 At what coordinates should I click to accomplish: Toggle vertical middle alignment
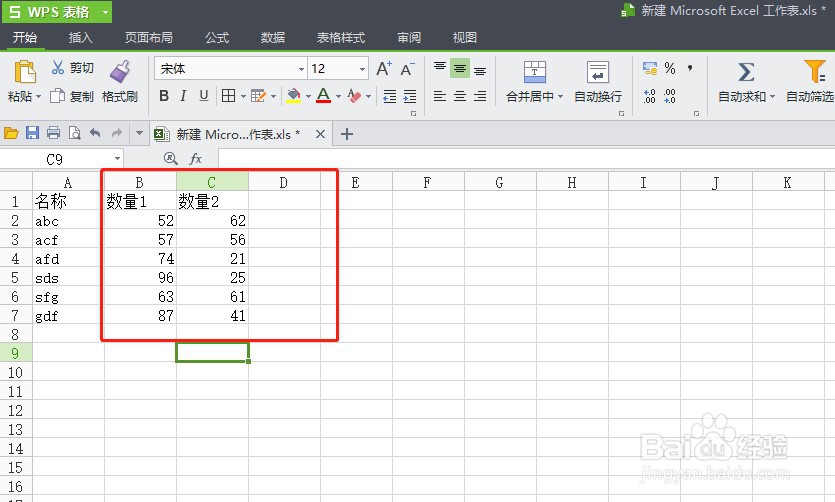[460, 68]
